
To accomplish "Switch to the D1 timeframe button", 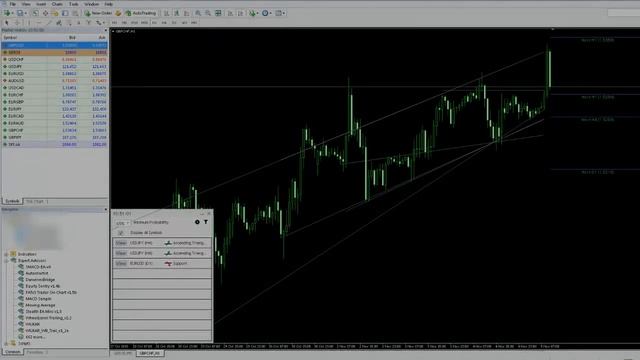I will pyautogui.click(x=174, y=23).
